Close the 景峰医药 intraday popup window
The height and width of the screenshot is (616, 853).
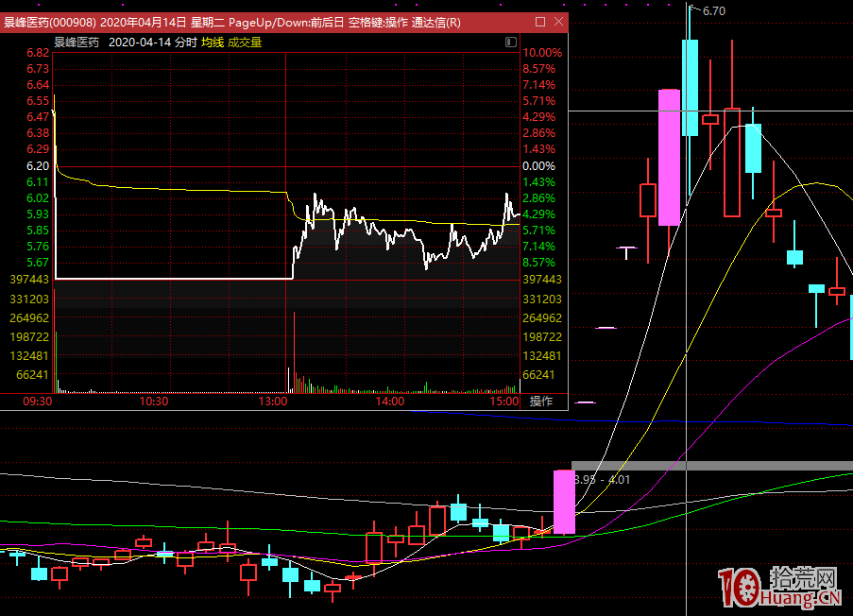(x=558, y=22)
